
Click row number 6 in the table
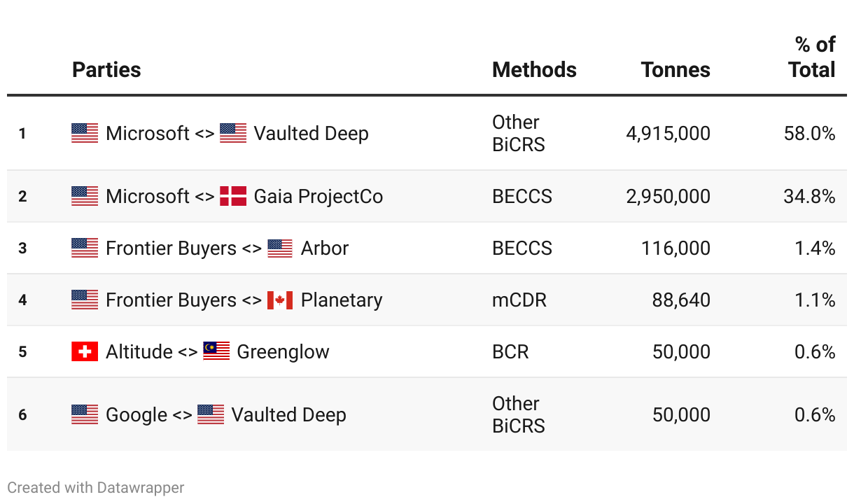(x=22, y=414)
